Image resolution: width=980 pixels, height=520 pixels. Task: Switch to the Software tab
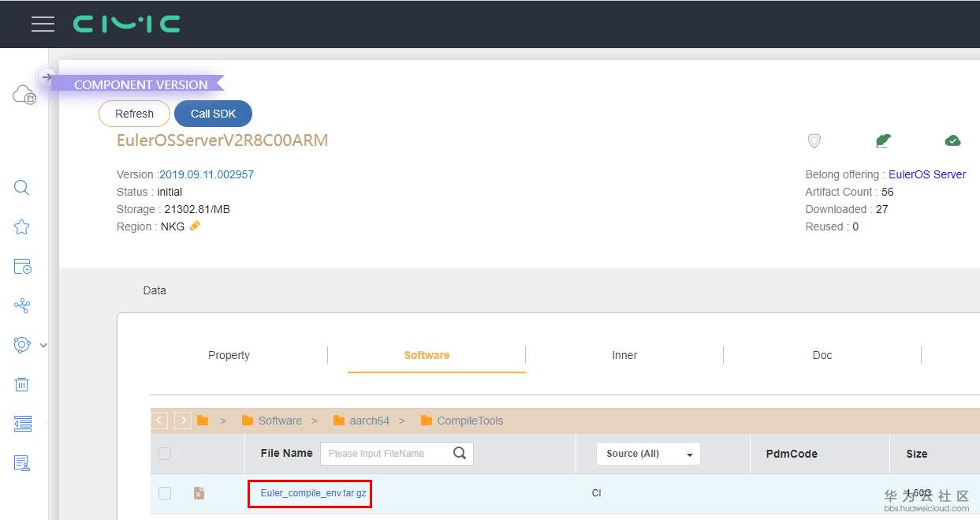coord(427,355)
